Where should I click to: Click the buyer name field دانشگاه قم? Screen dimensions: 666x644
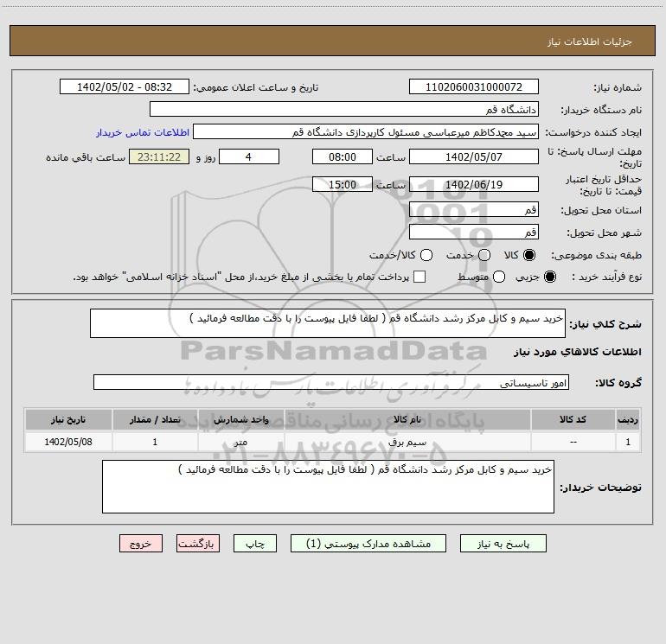tap(344, 109)
